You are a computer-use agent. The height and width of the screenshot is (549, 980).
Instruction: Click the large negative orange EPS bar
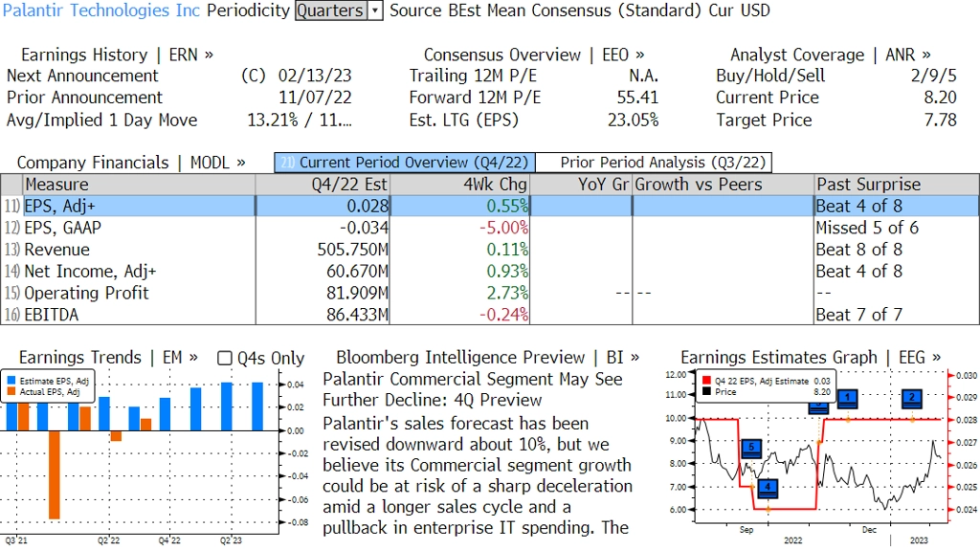coord(55,474)
